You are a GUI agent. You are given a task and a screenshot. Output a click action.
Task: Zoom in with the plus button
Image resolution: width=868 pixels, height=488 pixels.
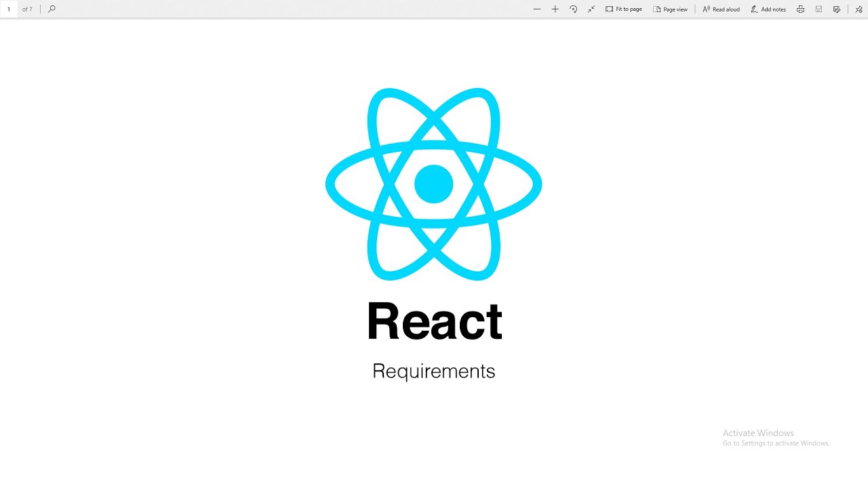tap(555, 9)
